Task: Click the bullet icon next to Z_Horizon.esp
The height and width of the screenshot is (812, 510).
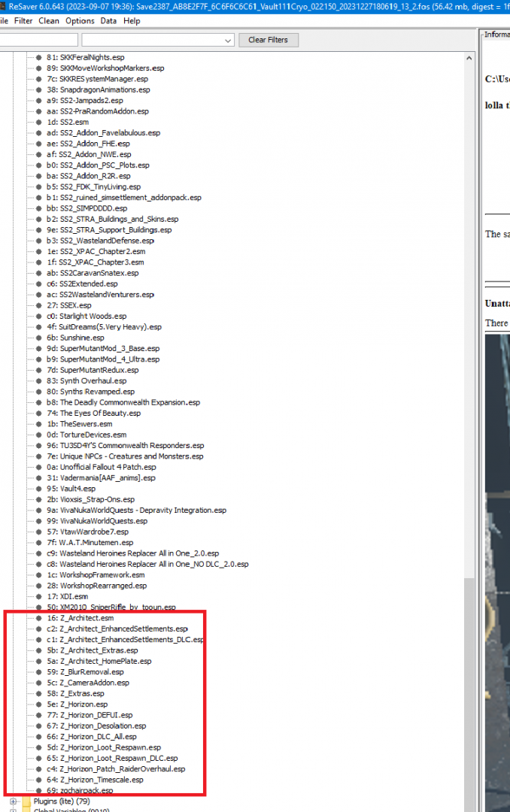Action: [x=38, y=704]
